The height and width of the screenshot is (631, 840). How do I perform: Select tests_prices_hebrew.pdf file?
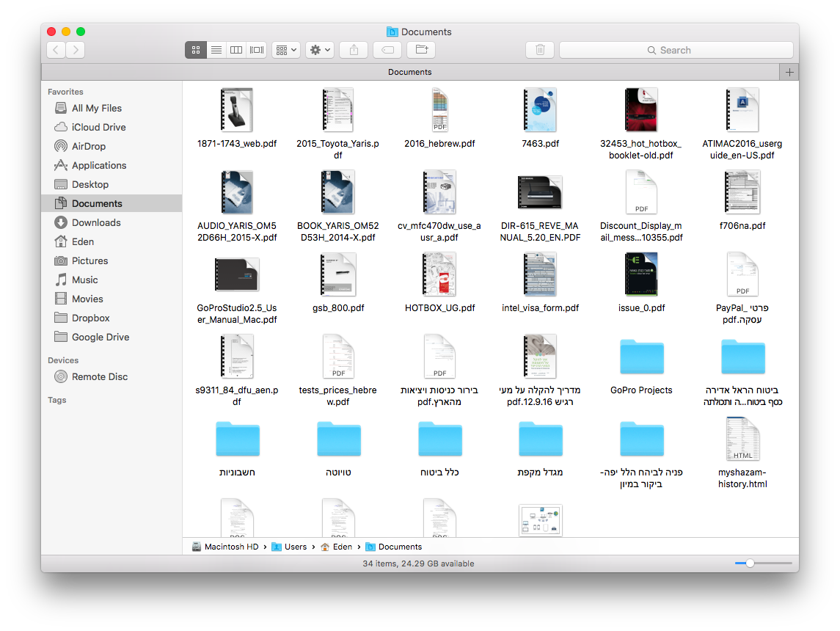pyautogui.click(x=338, y=357)
